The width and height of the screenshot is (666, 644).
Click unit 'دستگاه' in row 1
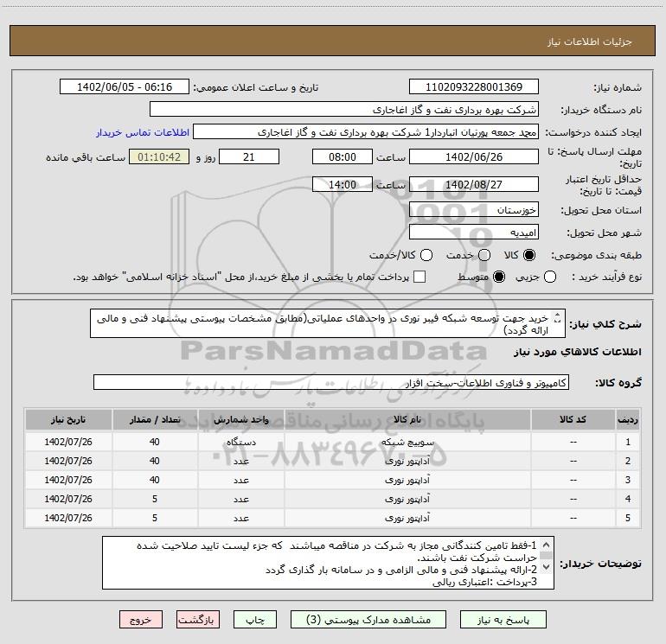click(x=240, y=442)
